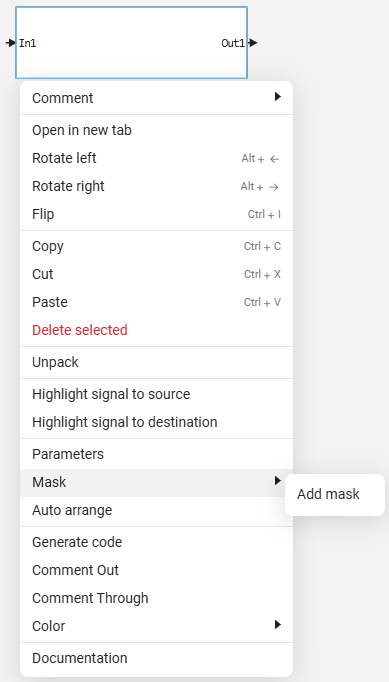Image resolution: width=389 pixels, height=682 pixels.
Task: Click the In1 input port arrow
Action: click(x=10, y=43)
